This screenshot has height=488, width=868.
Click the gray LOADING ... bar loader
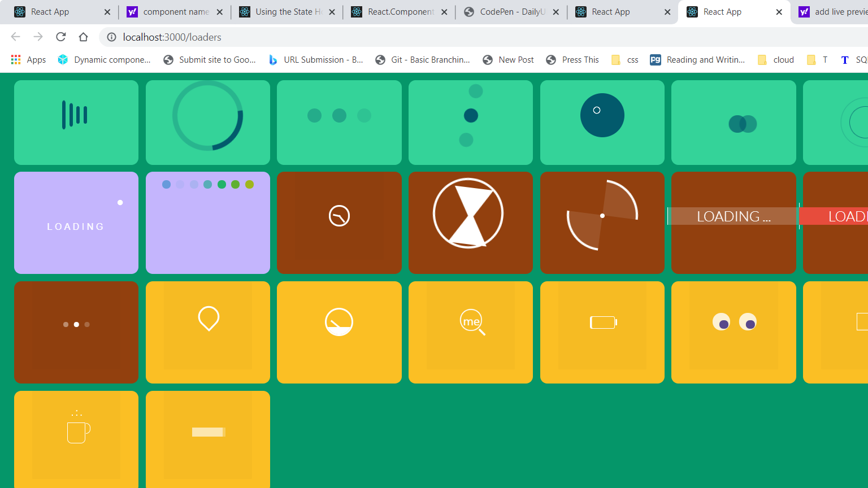point(734,216)
